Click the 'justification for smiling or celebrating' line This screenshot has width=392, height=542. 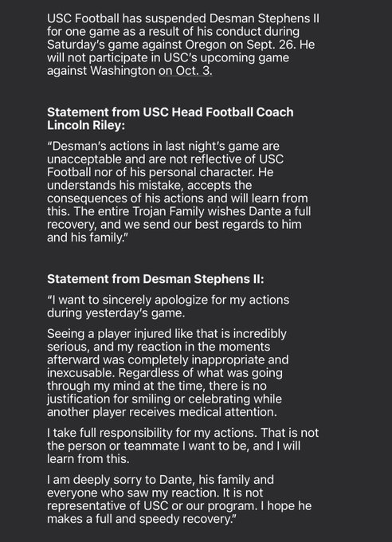[x=165, y=399]
